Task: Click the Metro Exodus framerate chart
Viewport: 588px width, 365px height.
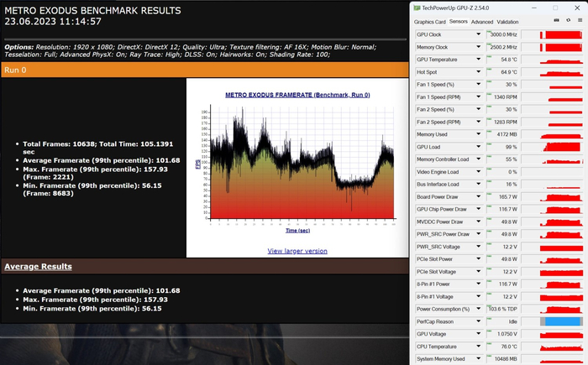Action: coord(296,162)
